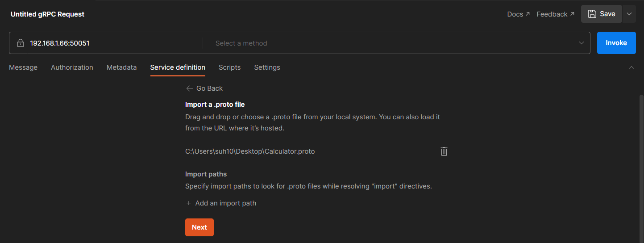Click the server URL input field
The height and width of the screenshot is (243, 644).
[x=112, y=43]
